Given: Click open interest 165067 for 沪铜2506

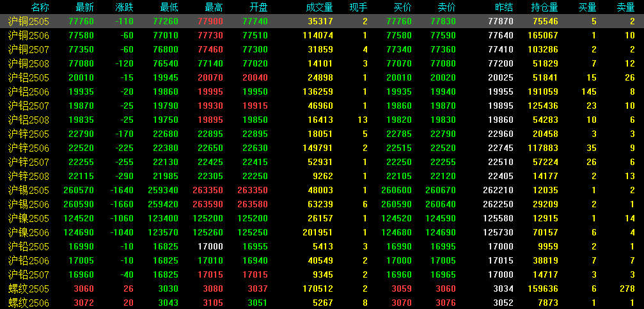Looking at the screenshot, I should click(x=543, y=36).
